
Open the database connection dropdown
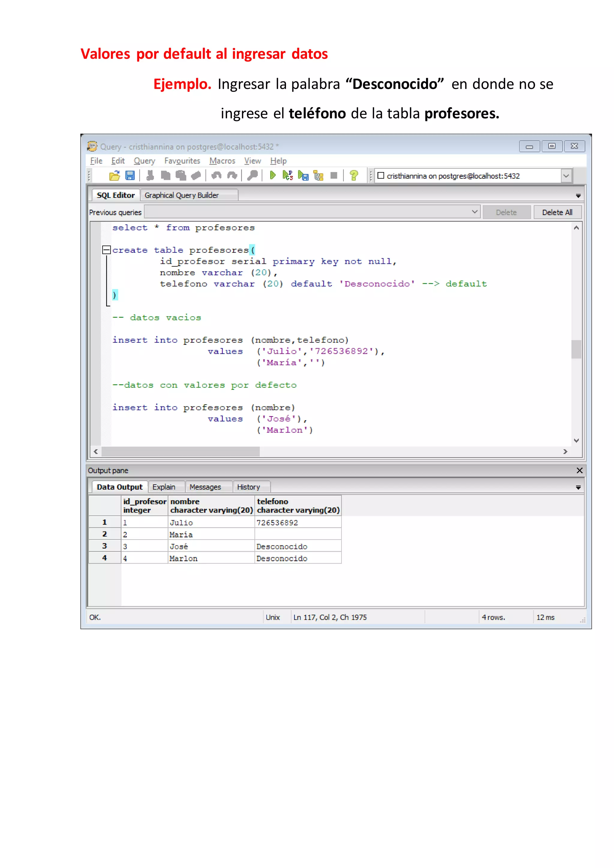click(566, 176)
